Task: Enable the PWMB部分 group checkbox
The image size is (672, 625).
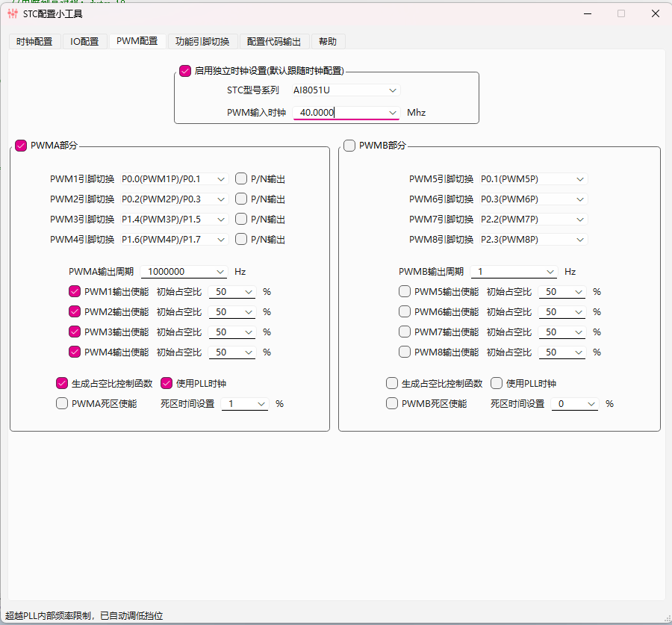Action: click(x=349, y=146)
